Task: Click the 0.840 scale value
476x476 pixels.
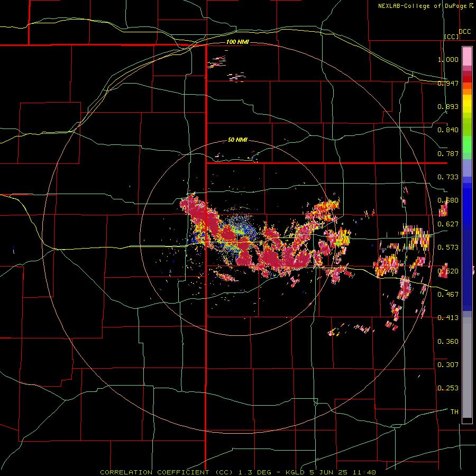Action: click(448, 130)
